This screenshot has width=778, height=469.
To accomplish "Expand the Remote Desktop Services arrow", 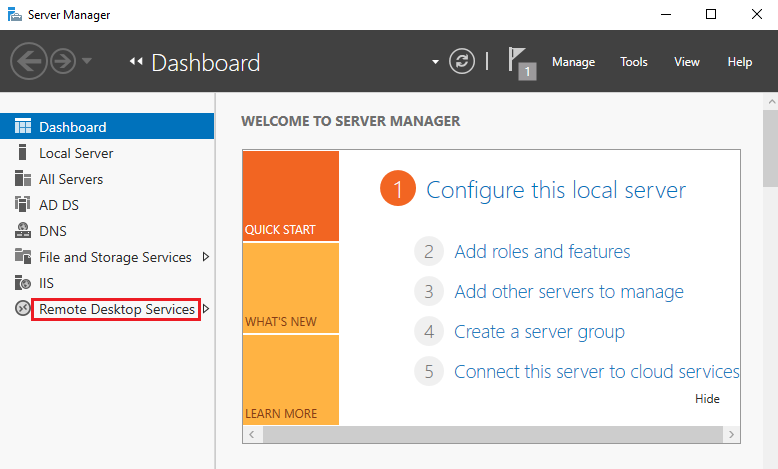I will pyautogui.click(x=206, y=309).
